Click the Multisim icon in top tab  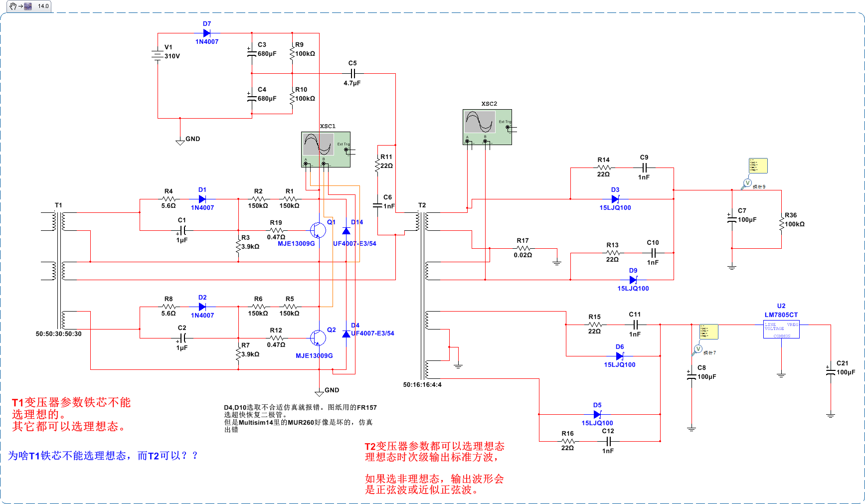[28, 6]
